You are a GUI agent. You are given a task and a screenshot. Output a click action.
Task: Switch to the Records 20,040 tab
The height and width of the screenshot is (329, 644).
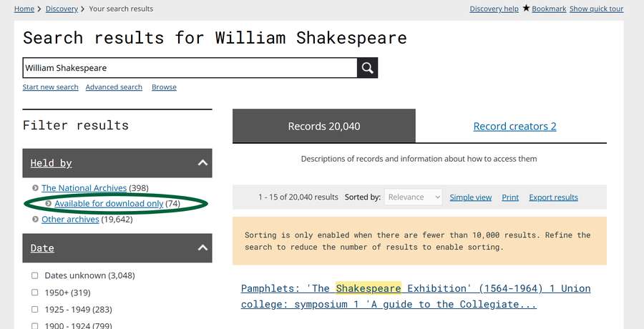pos(324,126)
